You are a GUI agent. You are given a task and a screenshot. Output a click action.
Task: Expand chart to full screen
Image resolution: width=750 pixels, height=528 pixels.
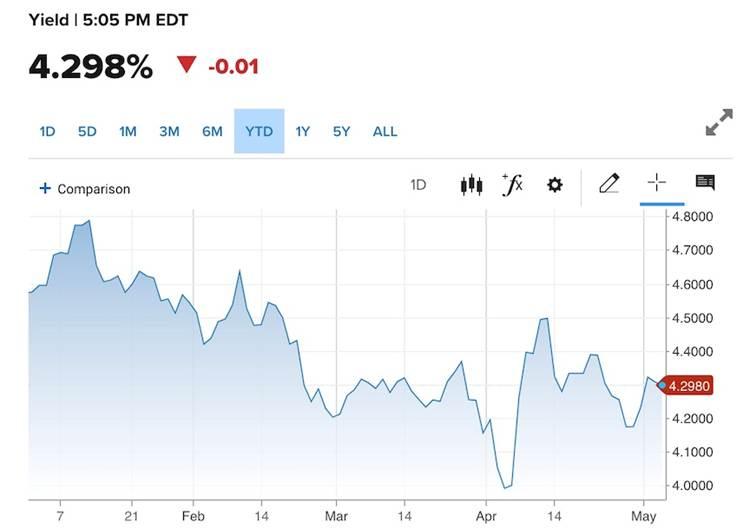(x=719, y=122)
